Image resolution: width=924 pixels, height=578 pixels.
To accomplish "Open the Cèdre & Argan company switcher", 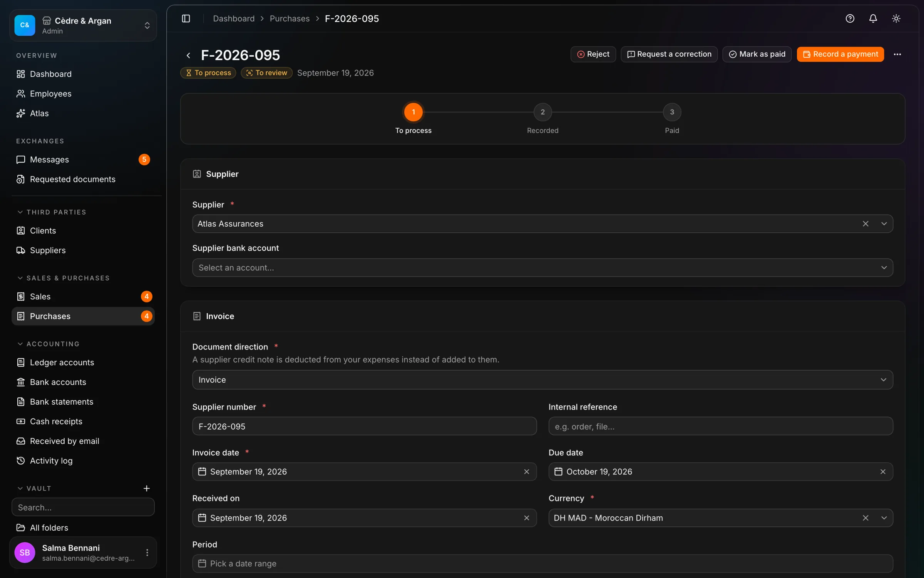I will pyautogui.click(x=83, y=25).
